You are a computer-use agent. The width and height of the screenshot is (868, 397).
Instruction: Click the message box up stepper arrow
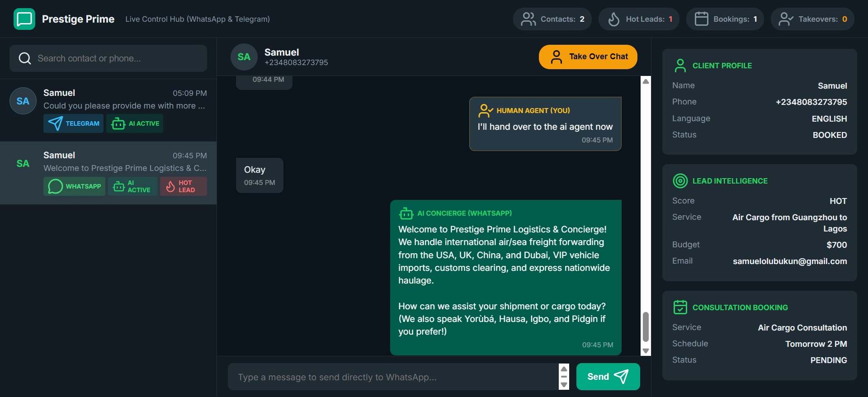click(x=564, y=369)
